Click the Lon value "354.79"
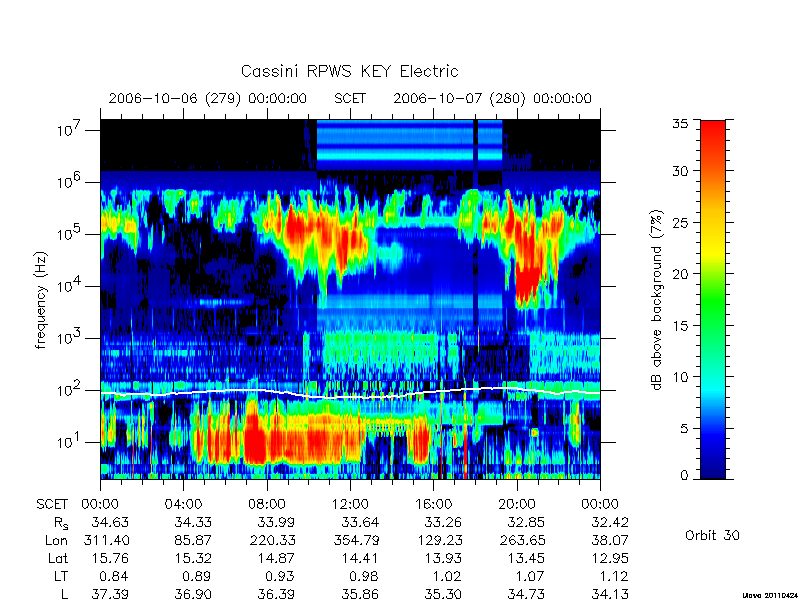Image resolution: width=800 pixels, height=600 pixels. click(356, 540)
